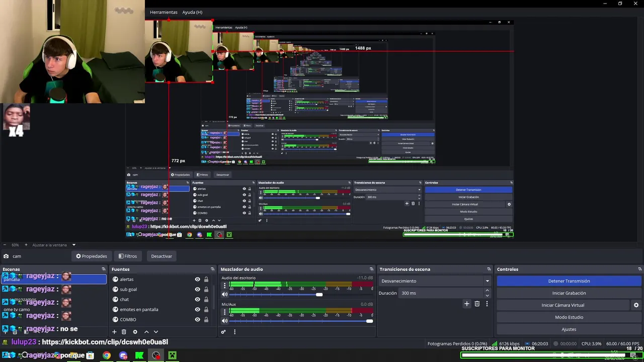Undock the Escenas panel

(x=104, y=269)
